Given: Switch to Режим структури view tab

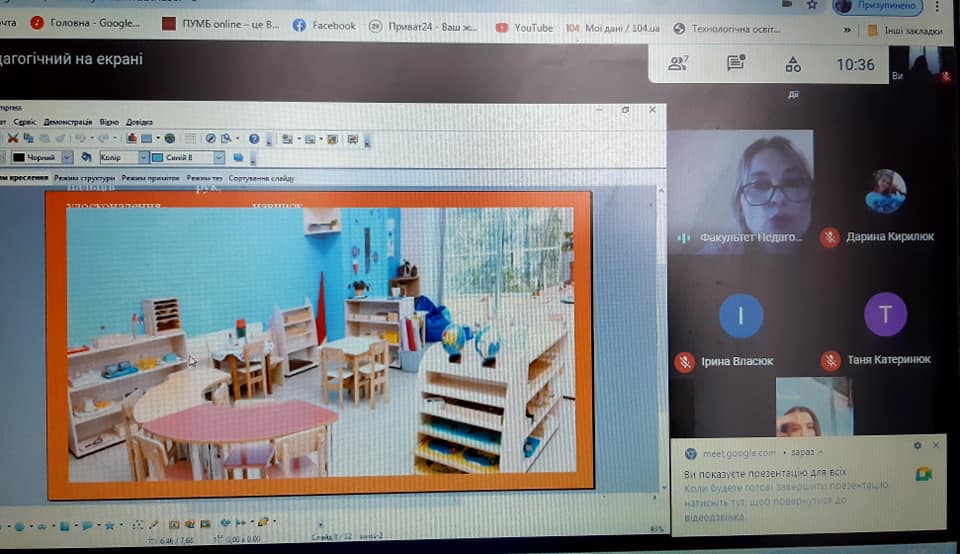Looking at the screenshot, I should point(84,178).
